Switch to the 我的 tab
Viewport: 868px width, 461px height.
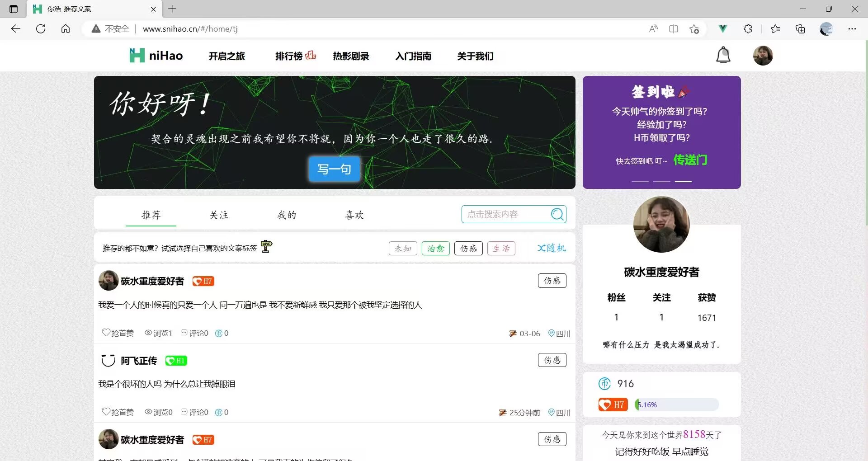pos(287,215)
